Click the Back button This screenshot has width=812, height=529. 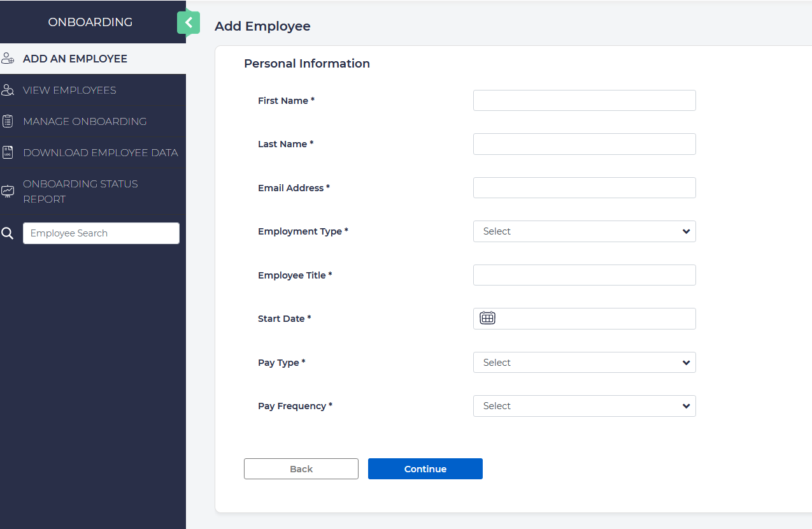pos(301,469)
